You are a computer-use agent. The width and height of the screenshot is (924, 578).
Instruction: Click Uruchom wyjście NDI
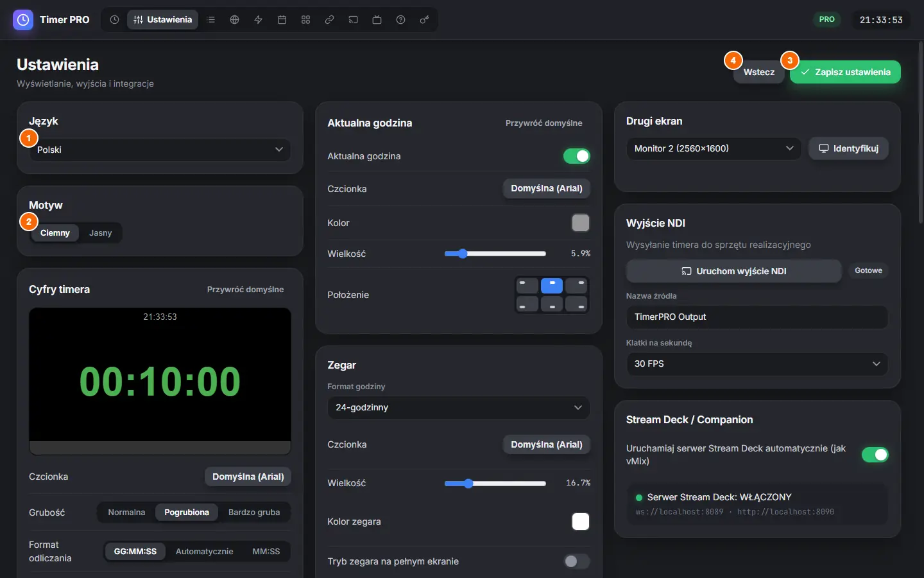pyautogui.click(x=734, y=271)
